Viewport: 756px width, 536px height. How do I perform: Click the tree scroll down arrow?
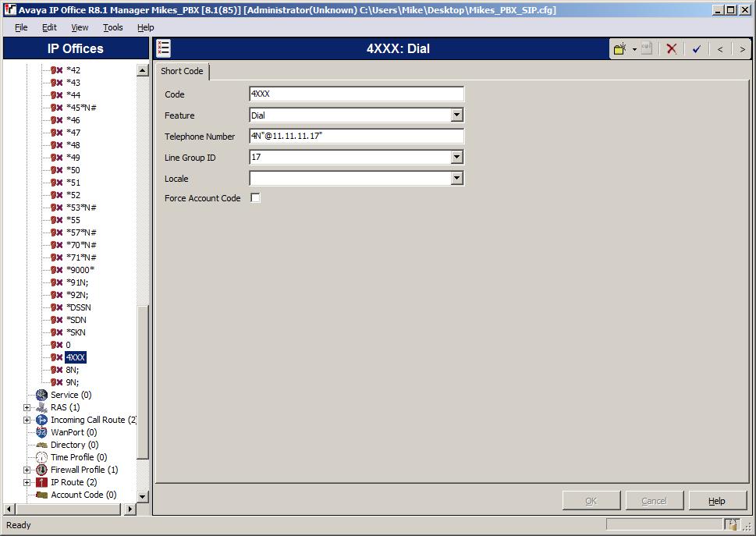(x=142, y=496)
